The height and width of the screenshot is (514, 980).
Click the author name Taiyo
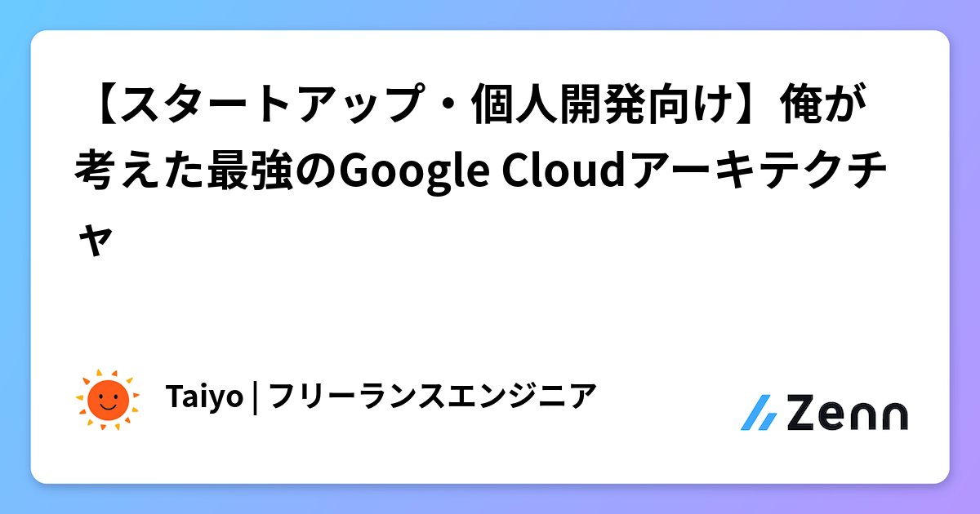pyautogui.click(x=204, y=397)
